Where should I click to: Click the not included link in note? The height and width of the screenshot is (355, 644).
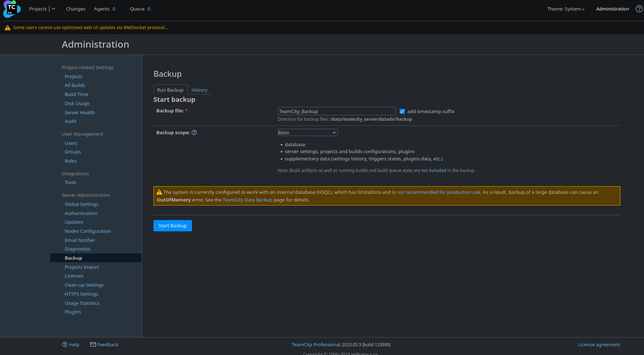point(433,170)
